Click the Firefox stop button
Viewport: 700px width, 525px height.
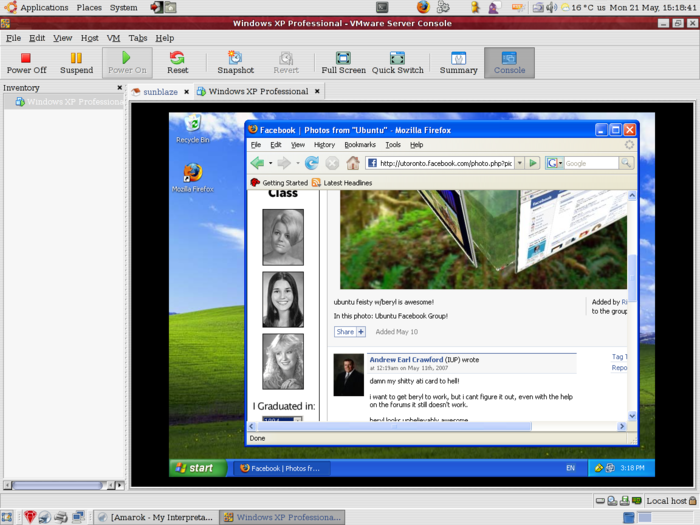pos(332,163)
